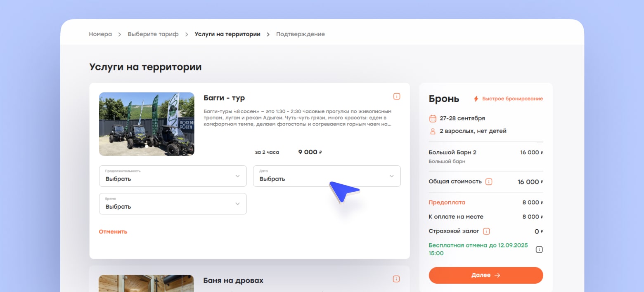Click the за 2 часа label

click(x=267, y=152)
